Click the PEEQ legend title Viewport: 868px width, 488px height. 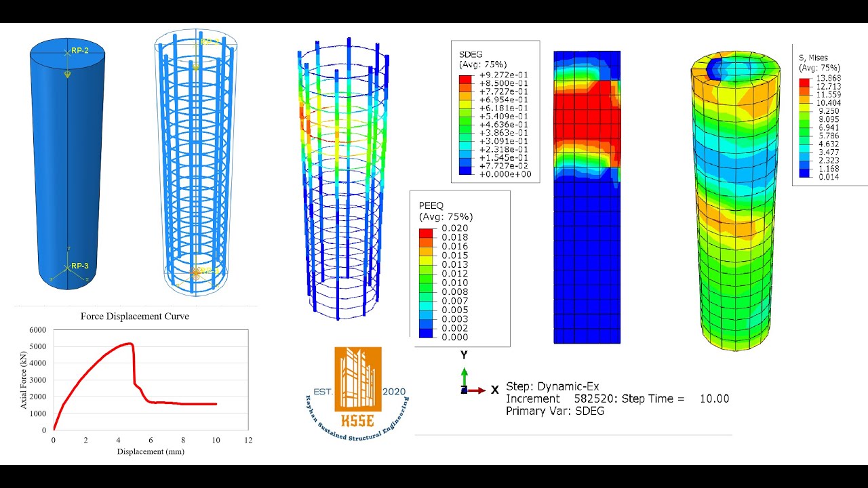pos(432,205)
